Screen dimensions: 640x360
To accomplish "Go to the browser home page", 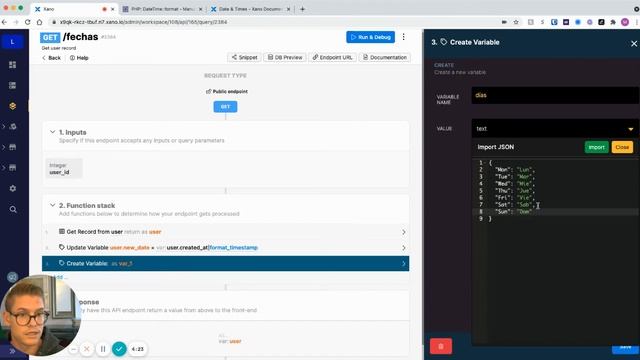I will coord(39,22).
